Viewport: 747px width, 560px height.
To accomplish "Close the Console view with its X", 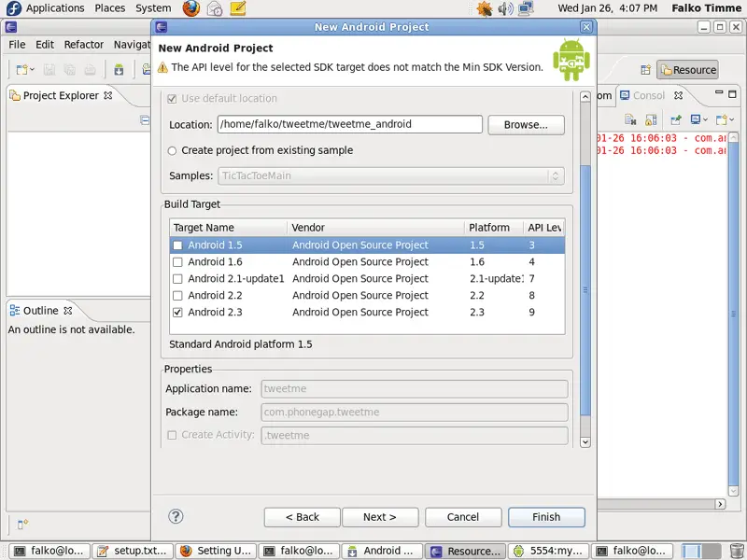I will click(679, 95).
